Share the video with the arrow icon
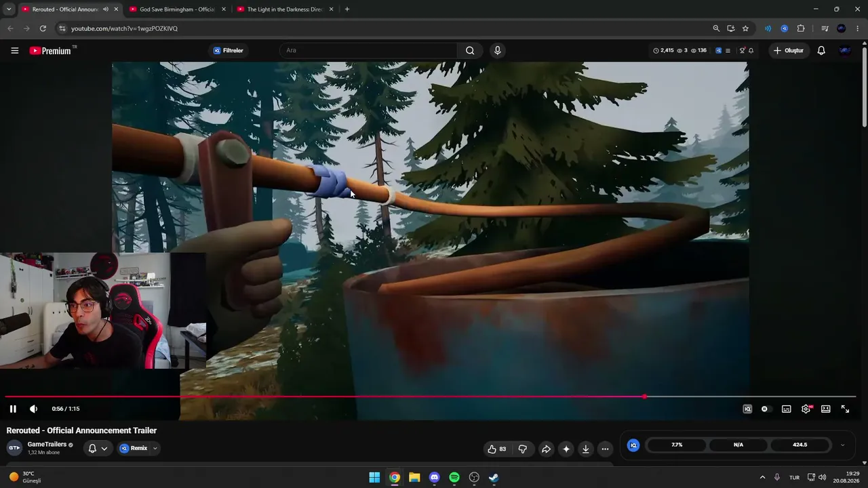 point(546,449)
